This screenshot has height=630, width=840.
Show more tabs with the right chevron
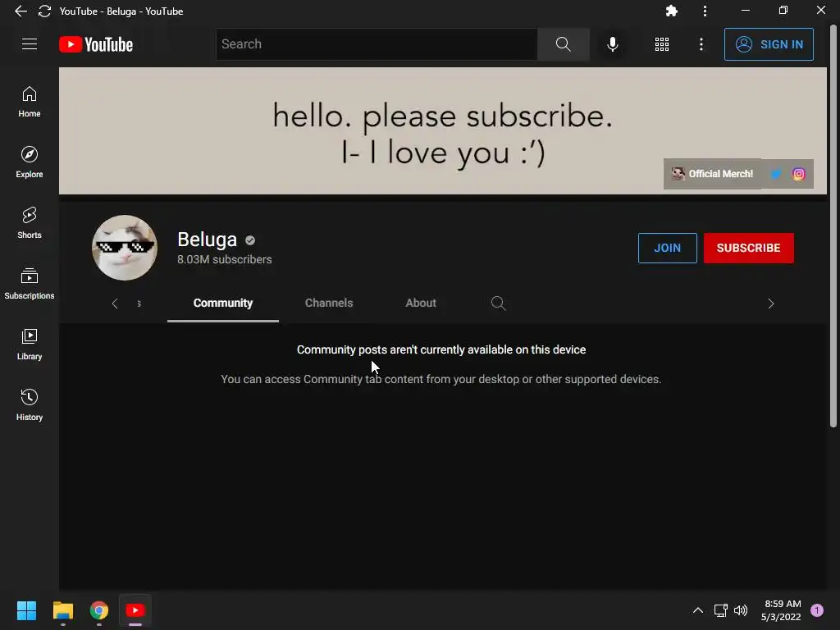[x=770, y=304]
